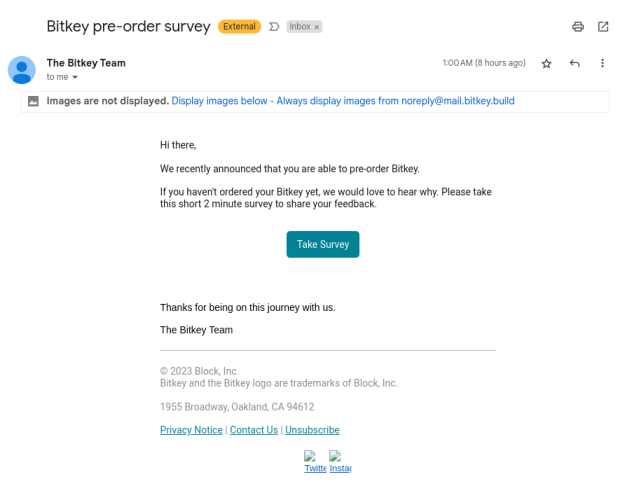
Task: Click the blocked-images picture icon
Action: (33, 101)
